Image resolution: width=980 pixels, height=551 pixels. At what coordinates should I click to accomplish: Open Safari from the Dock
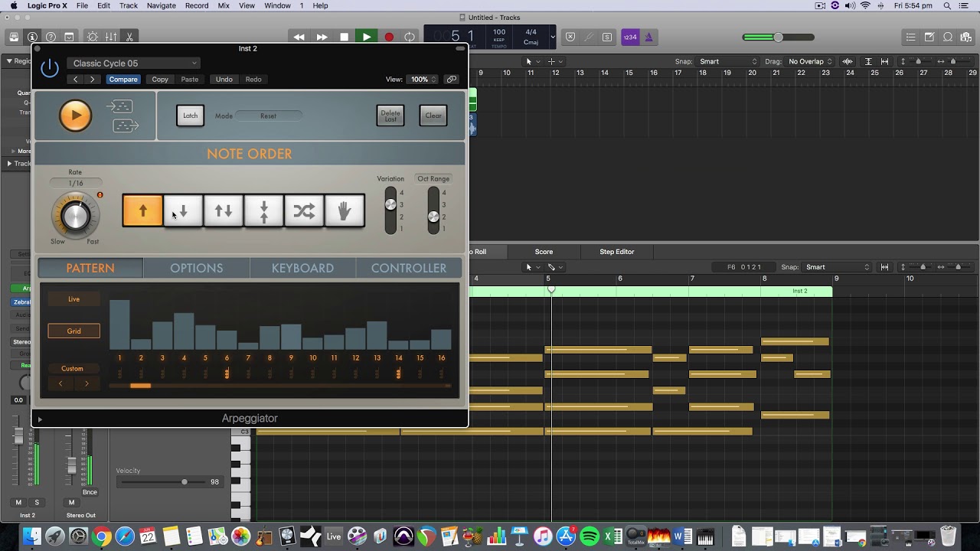(124, 536)
